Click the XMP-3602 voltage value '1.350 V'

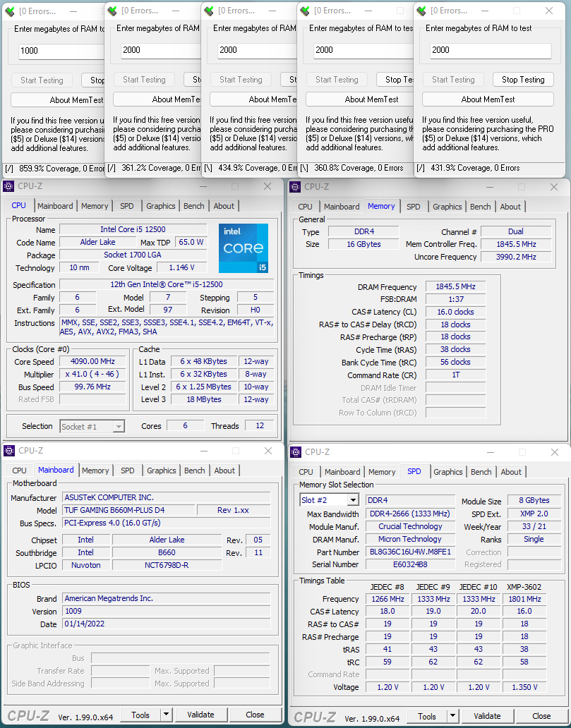tap(524, 687)
